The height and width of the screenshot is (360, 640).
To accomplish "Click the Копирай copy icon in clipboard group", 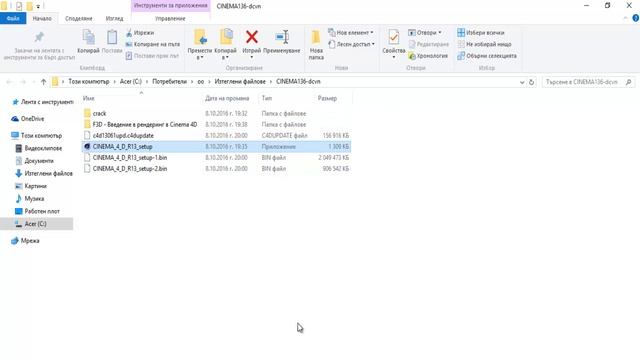I will coord(88,37).
